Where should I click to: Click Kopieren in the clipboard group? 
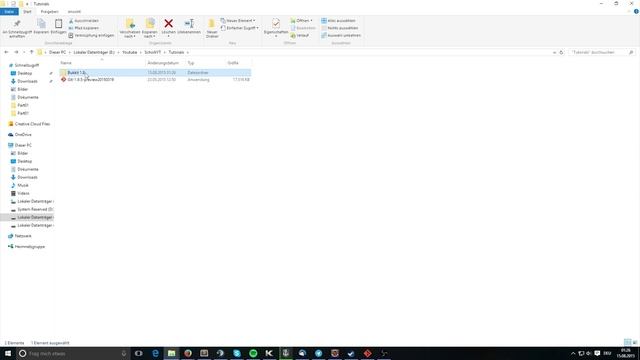pyautogui.click(x=41, y=27)
